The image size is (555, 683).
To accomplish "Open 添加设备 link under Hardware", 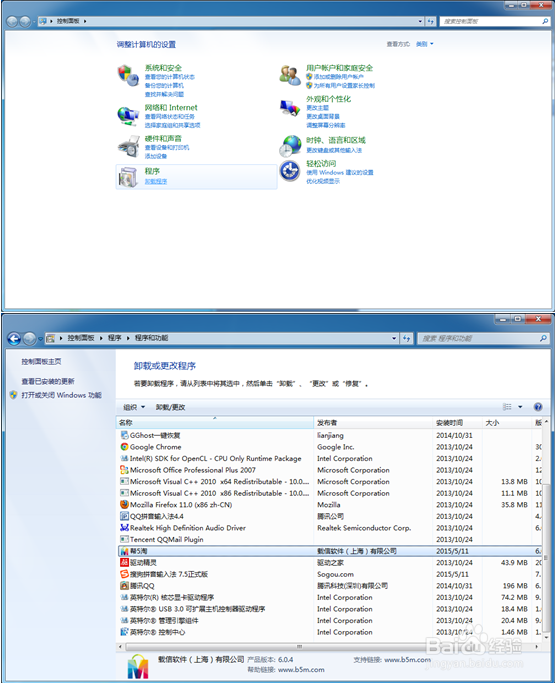I will point(156,156).
